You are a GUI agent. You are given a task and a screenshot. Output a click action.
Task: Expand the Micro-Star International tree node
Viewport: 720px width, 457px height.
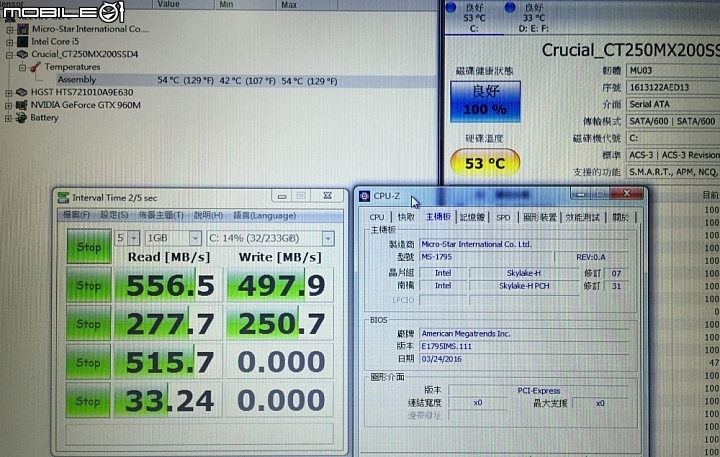(x=9, y=30)
